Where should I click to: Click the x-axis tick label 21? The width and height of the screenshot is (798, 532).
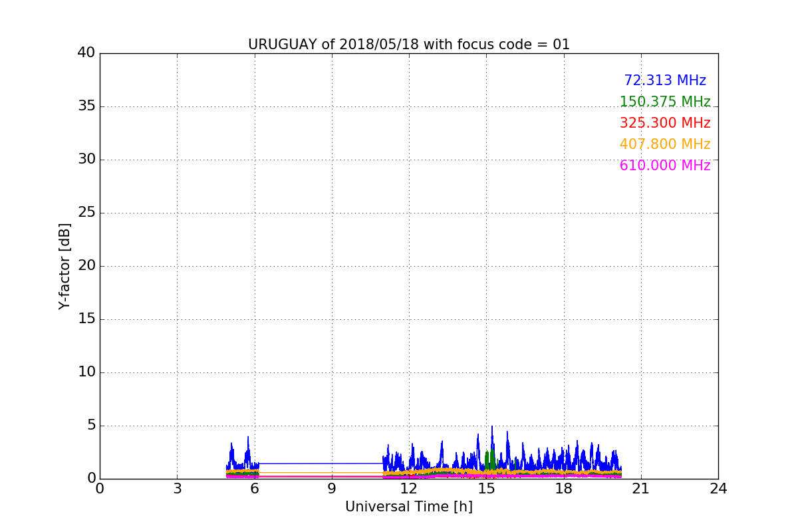(x=641, y=488)
